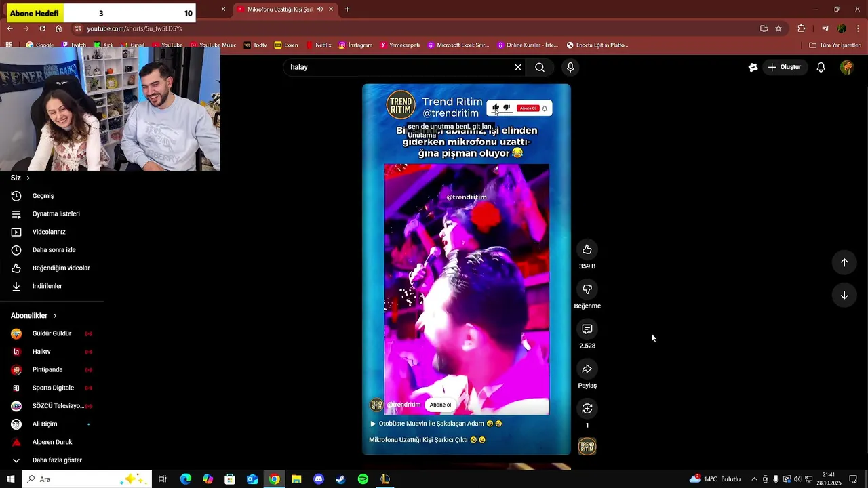Open the İnstagram bookmark
The height and width of the screenshot is (488, 868).
(355, 45)
